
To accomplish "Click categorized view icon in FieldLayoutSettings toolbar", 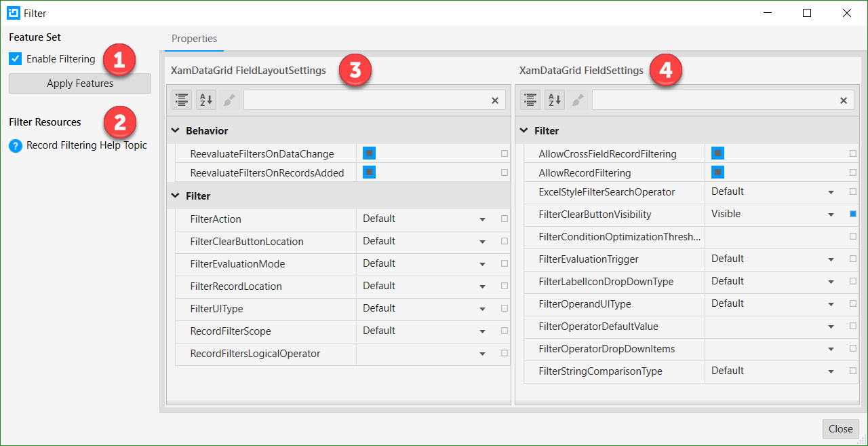I will [182, 100].
